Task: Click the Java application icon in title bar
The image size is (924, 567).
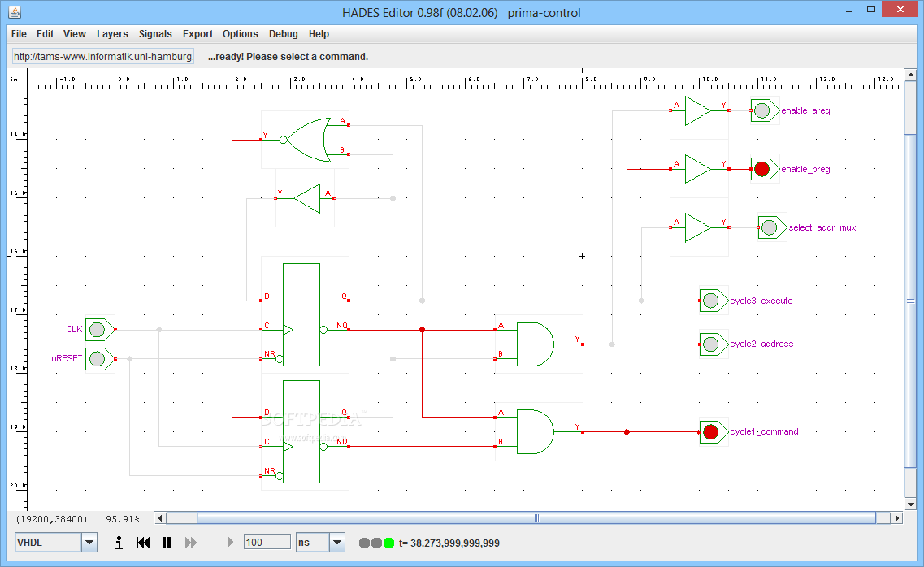Action: click(15, 11)
